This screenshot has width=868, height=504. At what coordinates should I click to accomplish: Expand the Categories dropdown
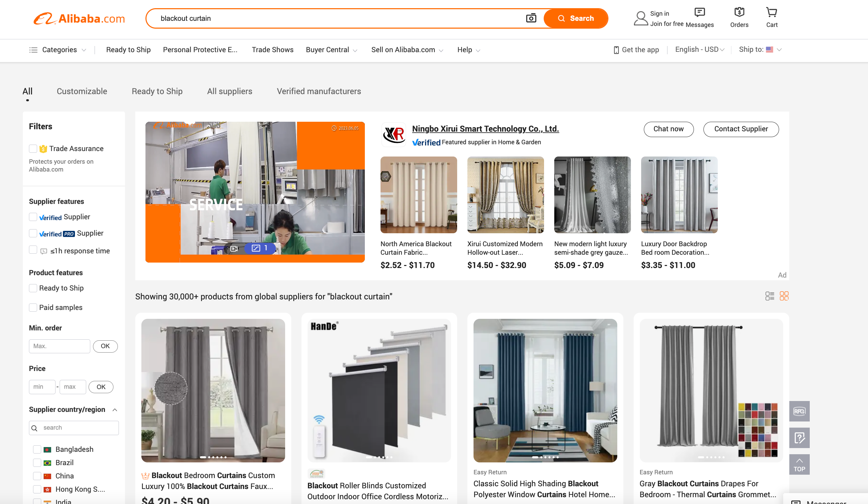point(58,50)
